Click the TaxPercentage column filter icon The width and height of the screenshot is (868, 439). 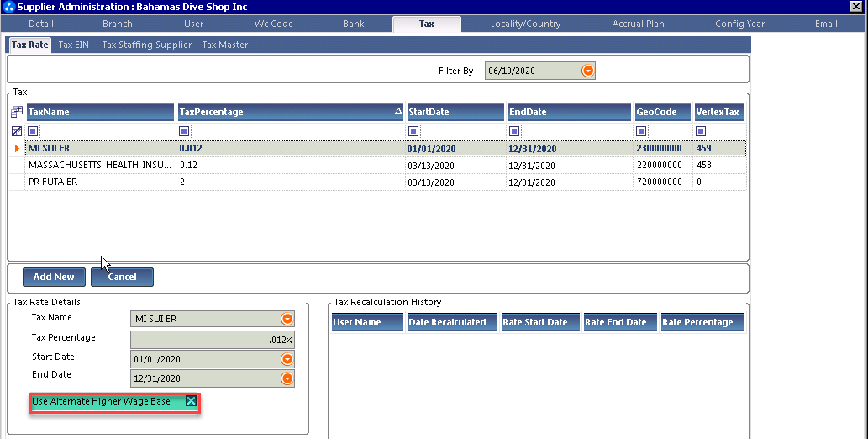tap(184, 131)
